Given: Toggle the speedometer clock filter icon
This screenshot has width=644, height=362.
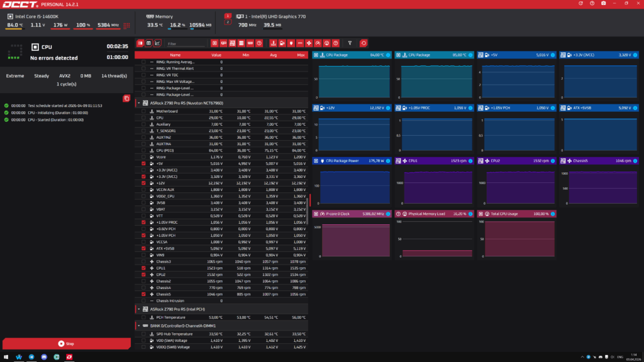Looking at the screenshot, I should (318, 43).
